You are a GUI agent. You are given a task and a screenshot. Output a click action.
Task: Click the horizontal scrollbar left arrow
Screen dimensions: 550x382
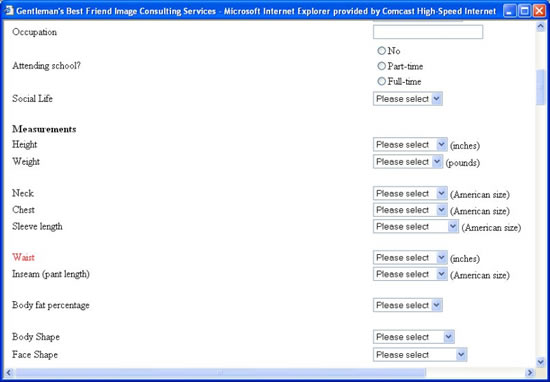pyautogui.click(x=9, y=373)
